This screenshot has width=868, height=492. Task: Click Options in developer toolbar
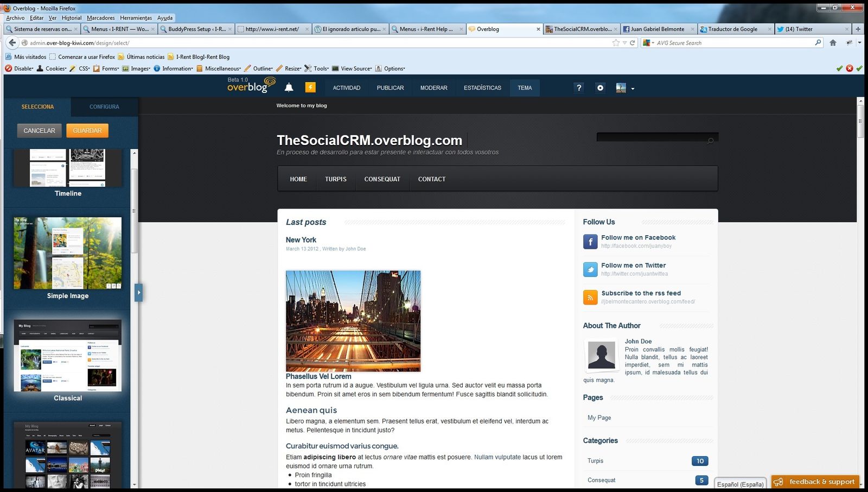coord(390,68)
